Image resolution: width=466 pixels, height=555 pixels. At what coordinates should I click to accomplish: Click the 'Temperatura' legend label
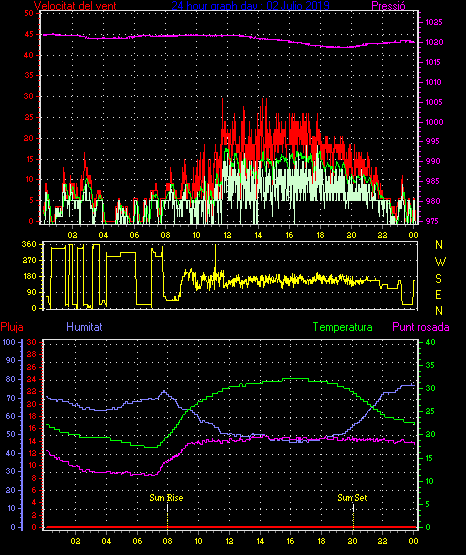343,327
